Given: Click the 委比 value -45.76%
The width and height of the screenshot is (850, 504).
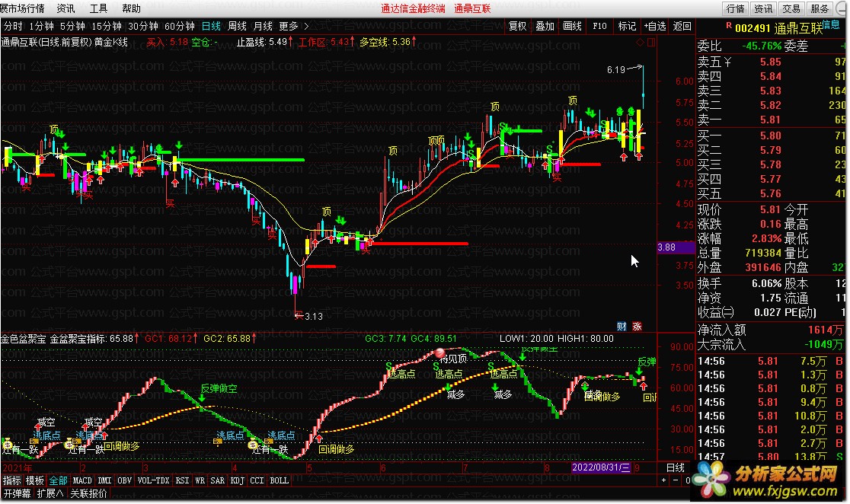Looking at the screenshot, I should (x=762, y=46).
